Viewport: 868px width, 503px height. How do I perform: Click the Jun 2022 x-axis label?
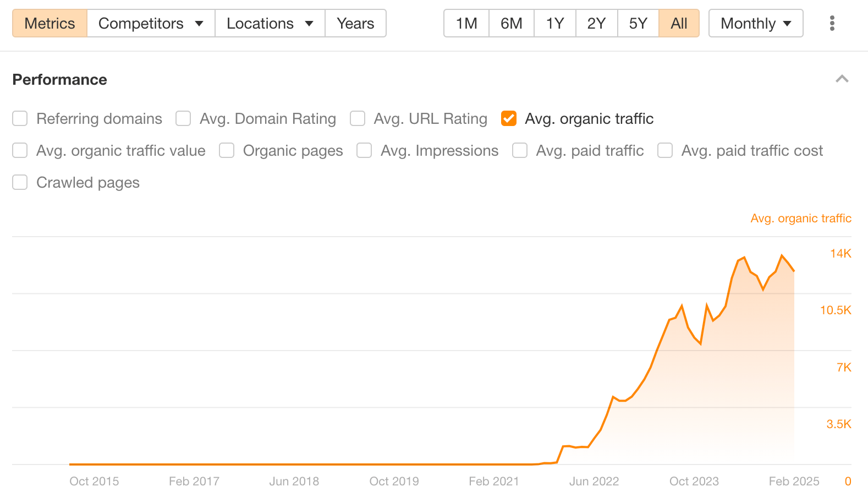[594, 482]
